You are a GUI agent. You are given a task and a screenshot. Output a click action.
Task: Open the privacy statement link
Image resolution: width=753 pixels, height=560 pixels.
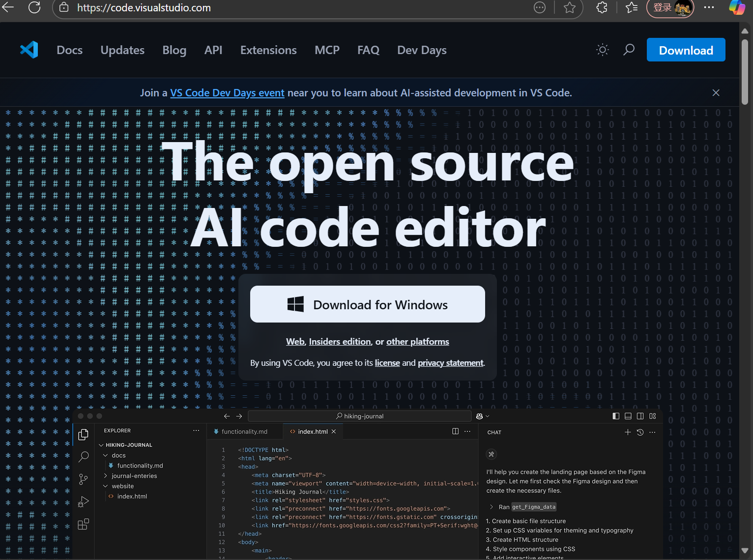coord(450,363)
